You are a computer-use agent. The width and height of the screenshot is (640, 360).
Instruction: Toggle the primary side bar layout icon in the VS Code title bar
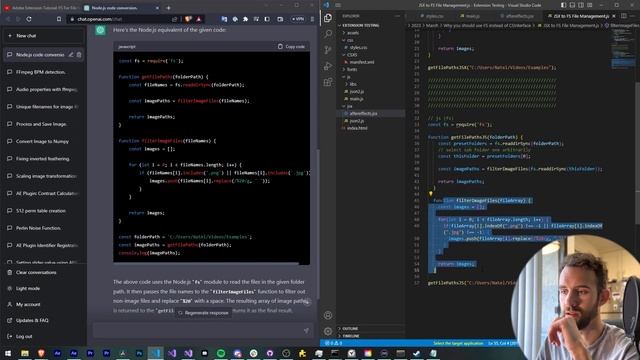pos(563,5)
